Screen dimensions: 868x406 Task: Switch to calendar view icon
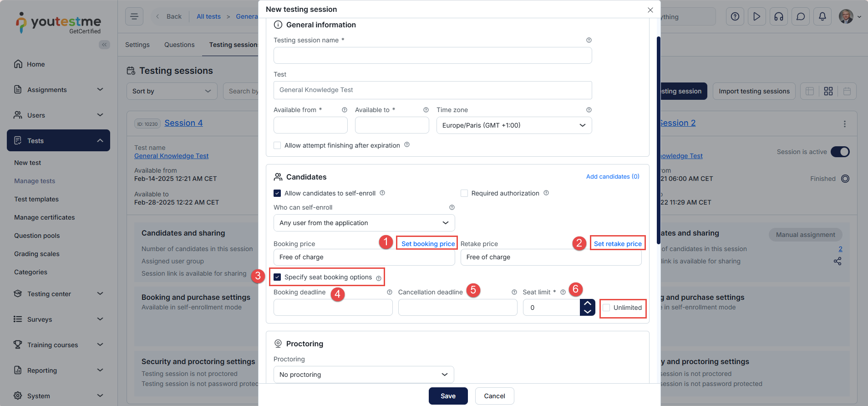click(847, 91)
